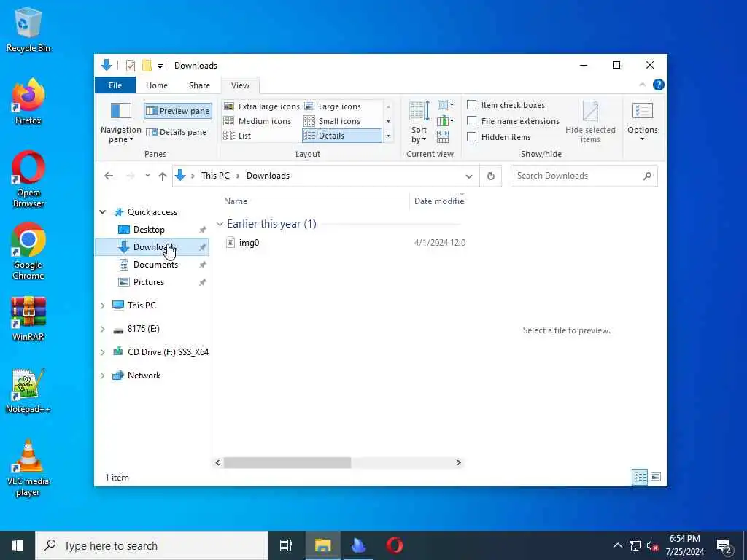This screenshot has width=747, height=560.
Task: Open the Recycle Bin desktop icon
Action: click(28, 31)
